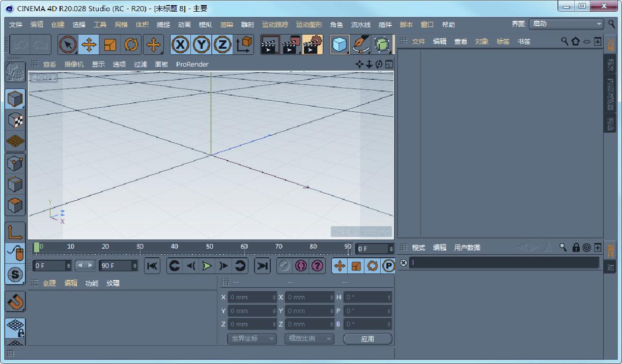Viewport: 622px width, 364px height.
Task: Click frame 50 on the timeline ruler
Action: pos(209,248)
